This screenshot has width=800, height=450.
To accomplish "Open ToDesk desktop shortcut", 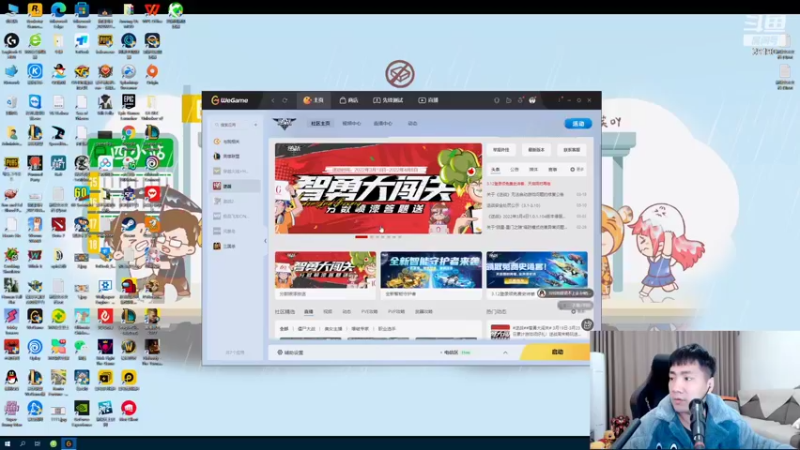I will click(x=82, y=44).
